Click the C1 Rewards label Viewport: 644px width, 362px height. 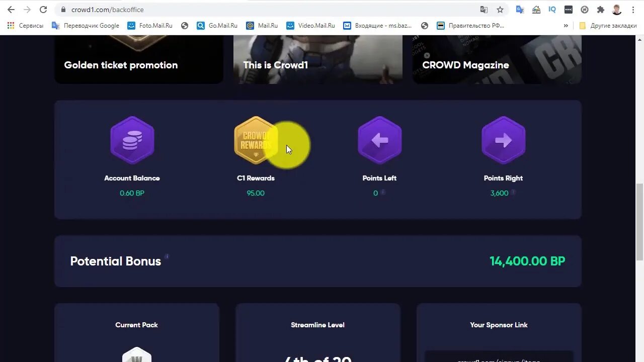[x=256, y=178]
